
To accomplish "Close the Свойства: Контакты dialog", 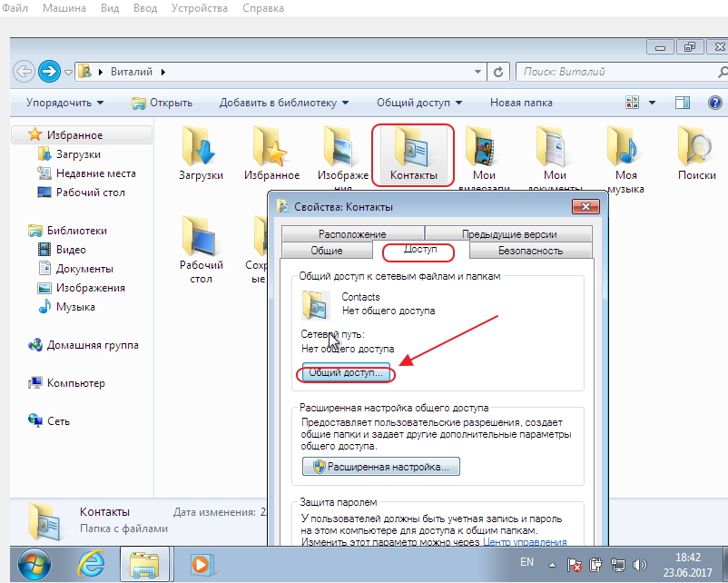I will [x=585, y=207].
